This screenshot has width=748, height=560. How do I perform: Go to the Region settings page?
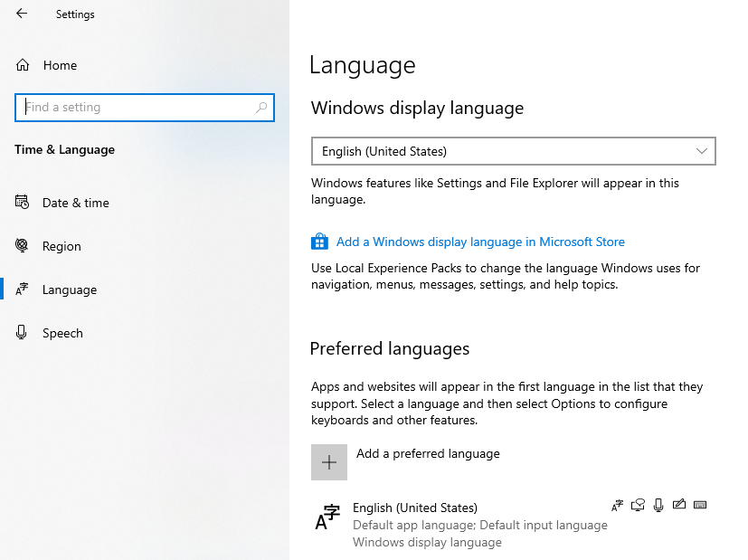tap(62, 246)
